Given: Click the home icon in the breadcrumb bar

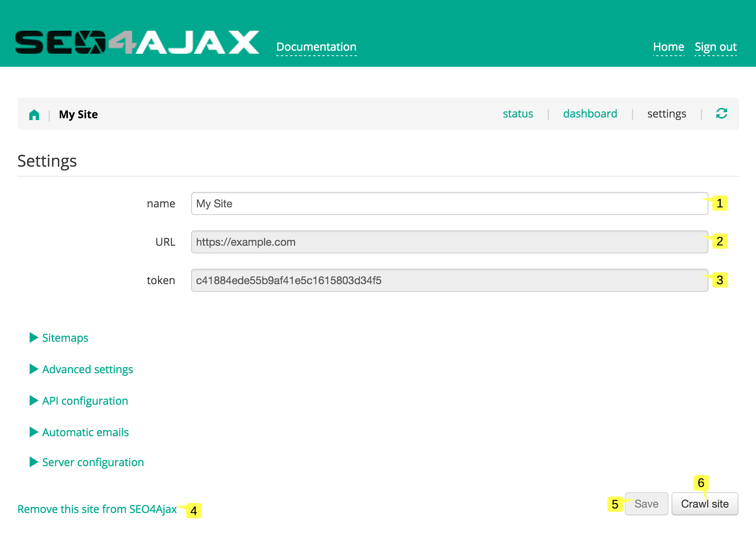Looking at the screenshot, I should click(34, 114).
